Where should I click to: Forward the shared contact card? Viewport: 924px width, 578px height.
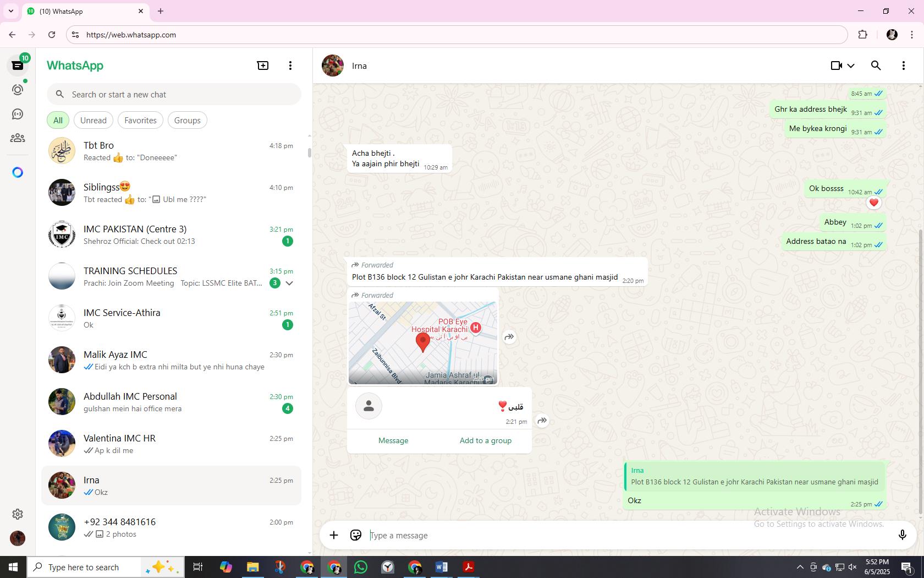[x=542, y=421]
